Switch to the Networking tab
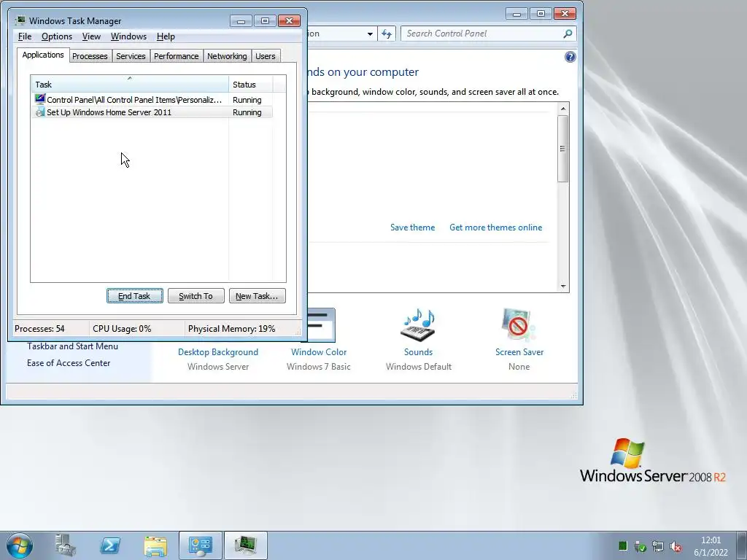Image resolution: width=747 pixels, height=560 pixels. [227, 56]
